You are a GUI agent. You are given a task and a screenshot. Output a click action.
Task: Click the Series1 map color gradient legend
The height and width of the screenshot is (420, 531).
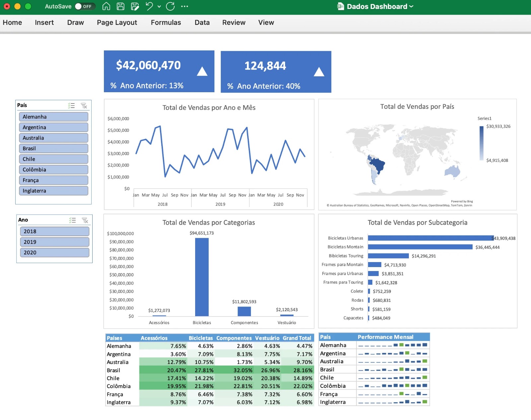tap(481, 143)
